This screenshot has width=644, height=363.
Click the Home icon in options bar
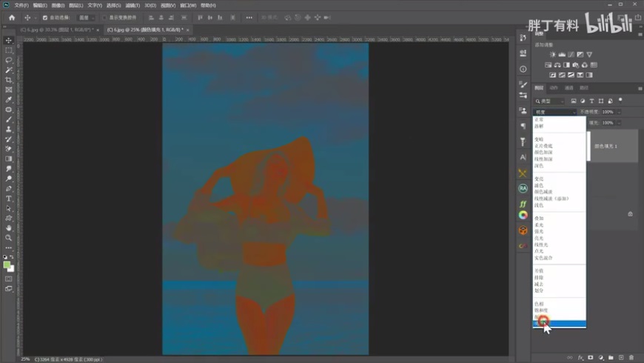(11, 18)
